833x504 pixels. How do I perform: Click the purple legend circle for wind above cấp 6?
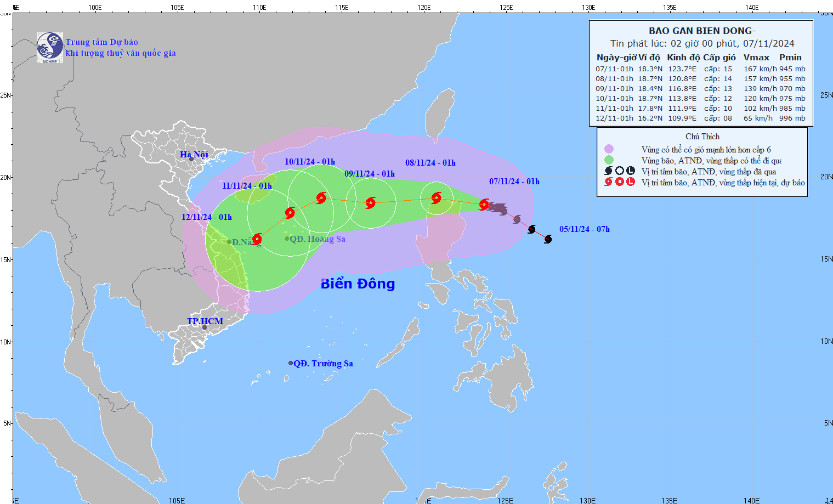[609, 149]
